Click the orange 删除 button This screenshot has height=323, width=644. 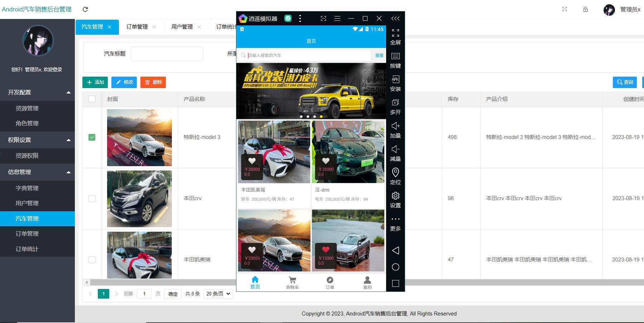153,82
